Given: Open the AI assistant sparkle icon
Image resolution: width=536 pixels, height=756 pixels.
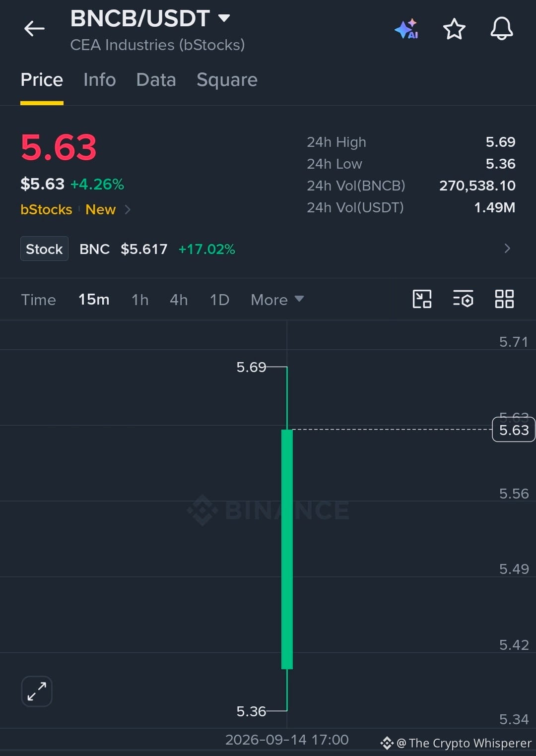Looking at the screenshot, I should pyautogui.click(x=406, y=29).
